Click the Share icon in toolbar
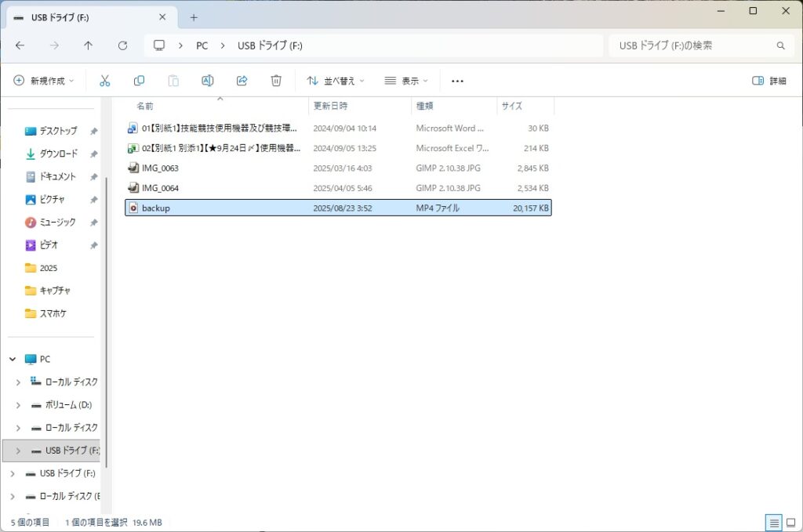Image resolution: width=803 pixels, height=532 pixels. (242, 81)
